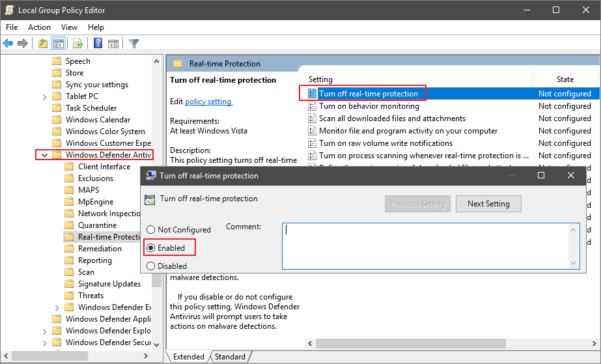The width and height of the screenshot is (601, 364).
Task: Switch to the Standard tab
Action: 230,357
